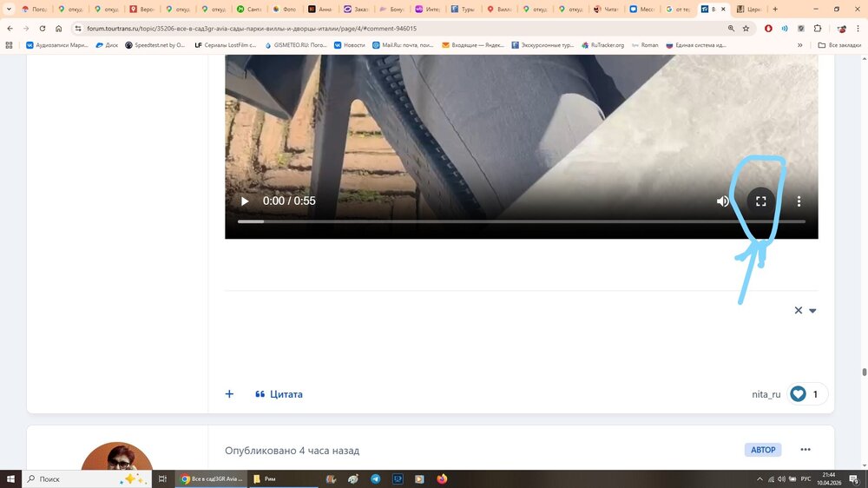Enter fullscreen mode on the video
868x488 pixels.
coord(760,201)
